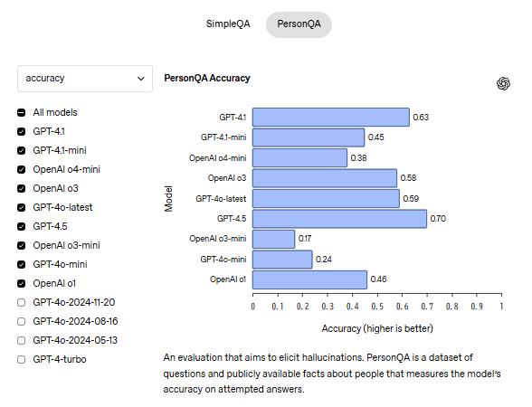Check the GPT-4o-2024-08-16 model
532x407 pixels.
coord(22,322)
